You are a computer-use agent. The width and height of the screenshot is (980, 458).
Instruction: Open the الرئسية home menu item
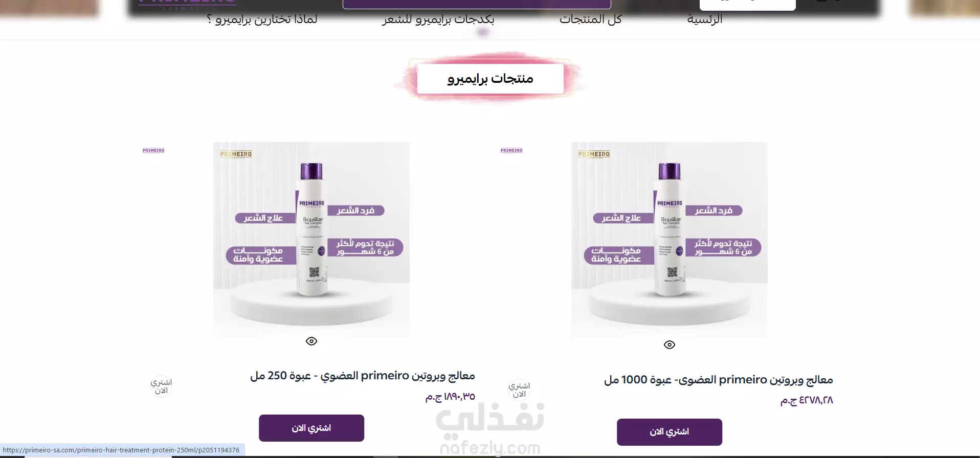tap(704, 19)
